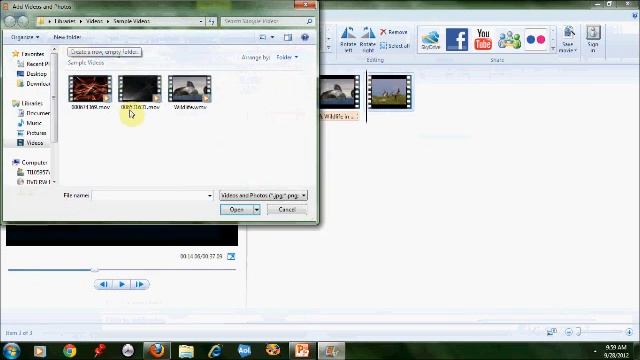Click Select all in the Editing group
The height and width of the screenshot is (360, 640).
pos(394,46)
